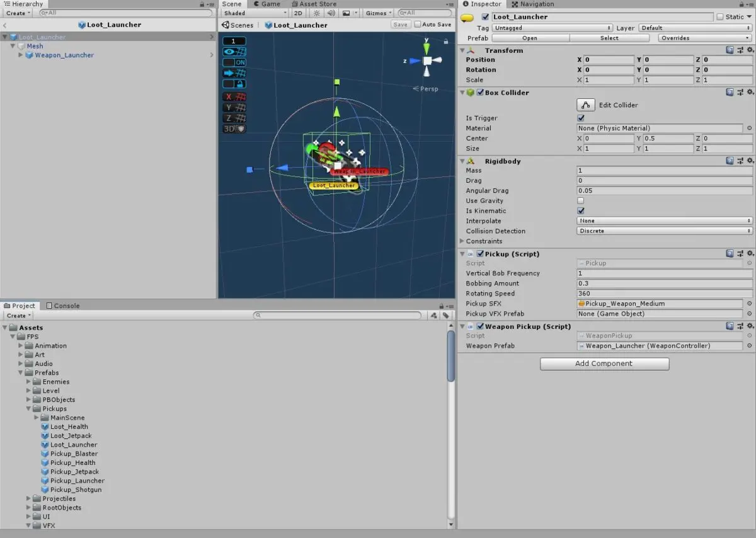Toggle scene lighting with the sun icon
This screenshot has width=756, height=538.
[317, 13]
